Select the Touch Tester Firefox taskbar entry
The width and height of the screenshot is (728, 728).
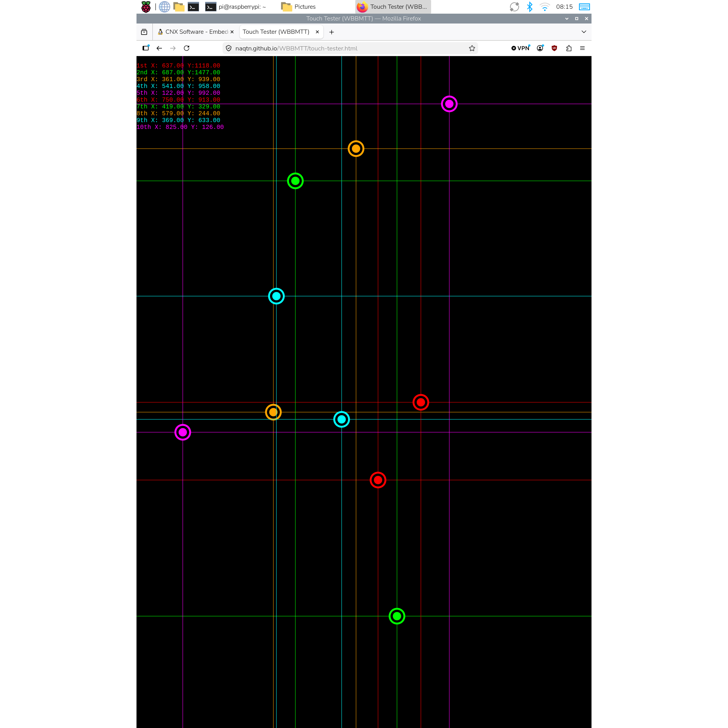click(393, 7)
